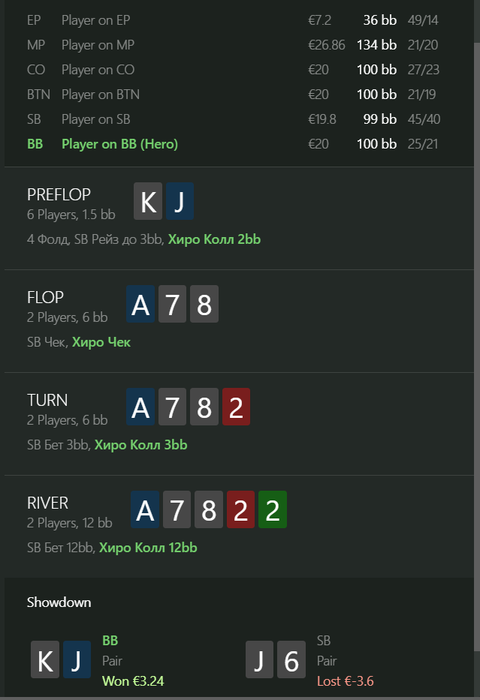
Task: Click the Lost €-3.6 result text
Action: coord(345,681)
